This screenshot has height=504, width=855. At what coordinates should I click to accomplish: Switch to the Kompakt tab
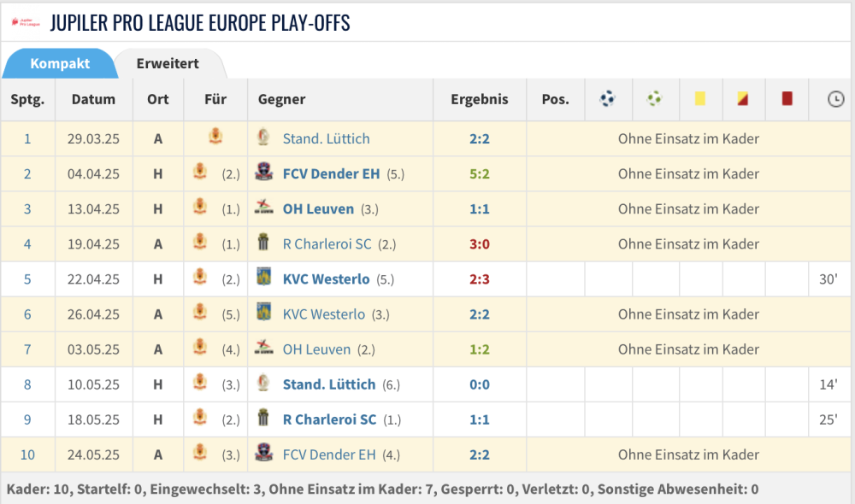[60, 64]
